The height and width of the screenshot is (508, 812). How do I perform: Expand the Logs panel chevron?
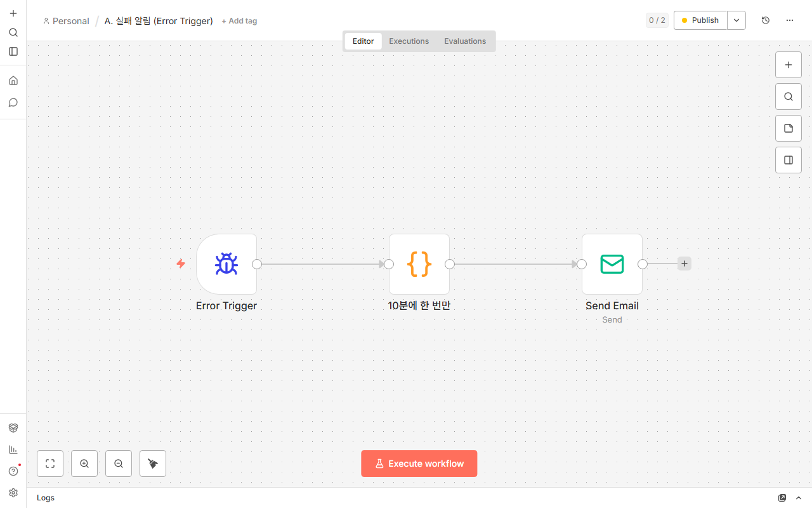[799, 498]
